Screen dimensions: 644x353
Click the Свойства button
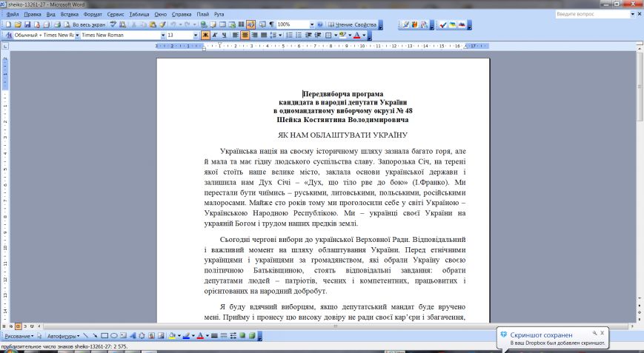coord(365,24)
